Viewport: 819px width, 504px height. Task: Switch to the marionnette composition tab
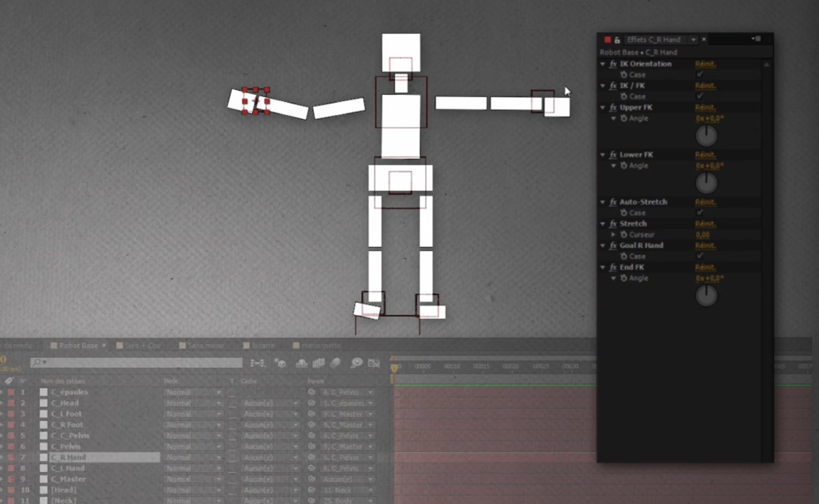320,345
